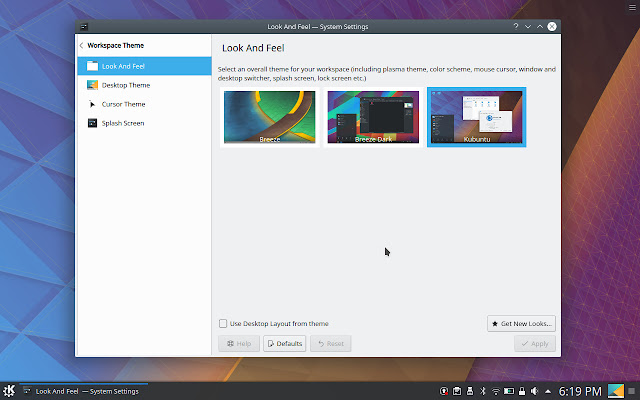Go back using Workspace Theme chevron

click(x=81, y=45)
